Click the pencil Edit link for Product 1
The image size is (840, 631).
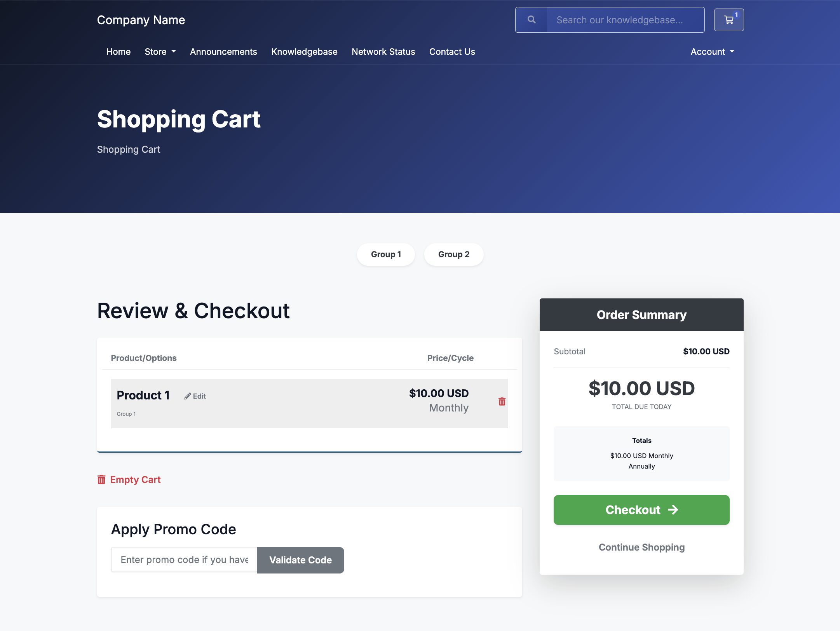click(195, 396)
